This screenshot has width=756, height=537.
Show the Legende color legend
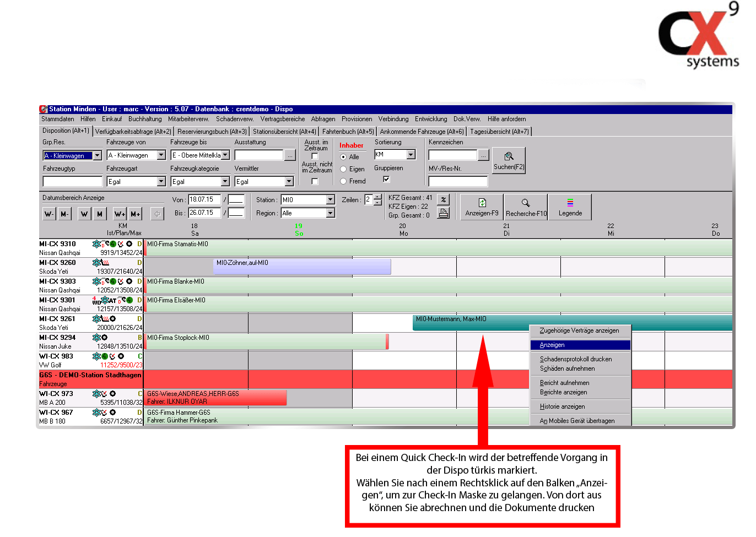pos(570,207)
